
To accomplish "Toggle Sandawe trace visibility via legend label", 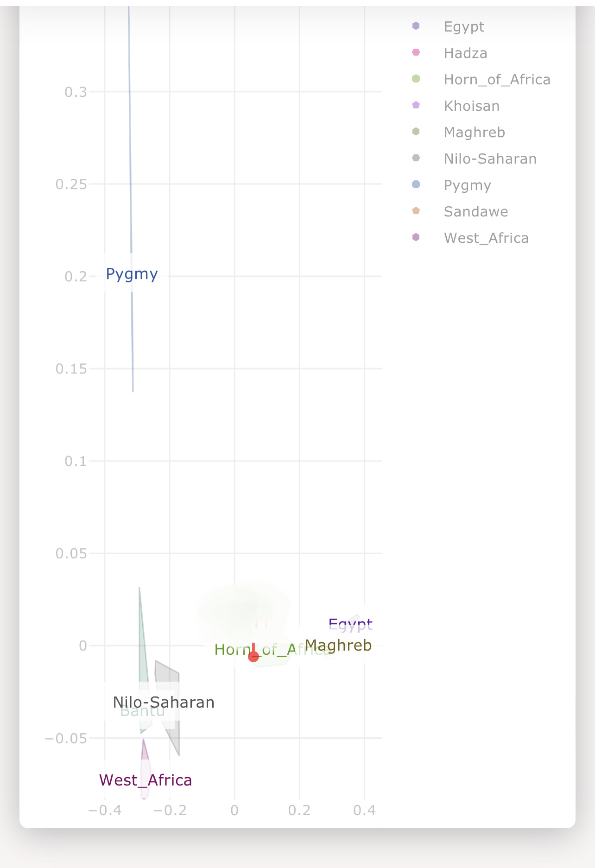I will click(476, 212).
